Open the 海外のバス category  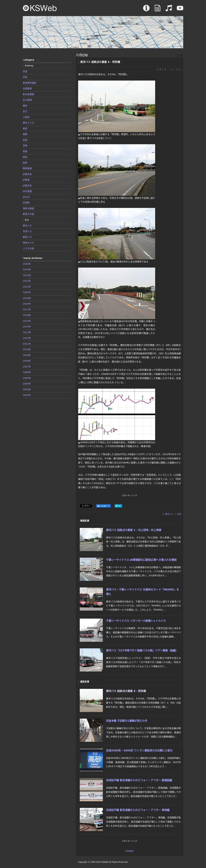29,243
